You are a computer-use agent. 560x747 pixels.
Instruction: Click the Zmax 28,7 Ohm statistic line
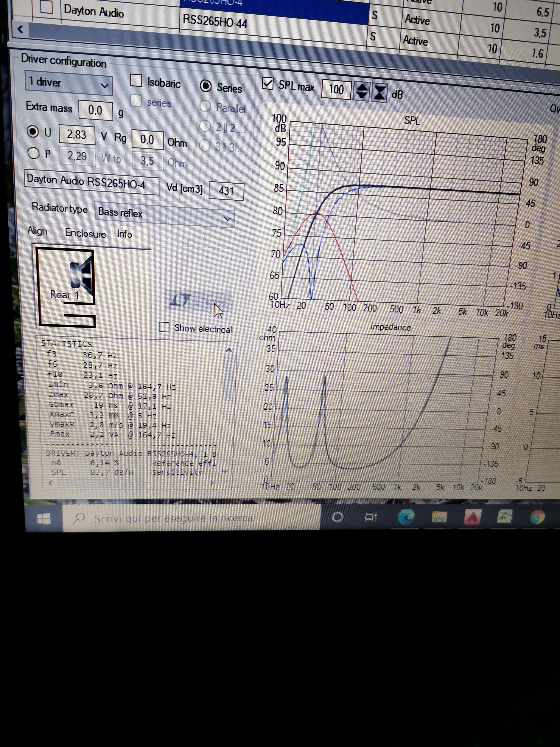coord(110,395)
